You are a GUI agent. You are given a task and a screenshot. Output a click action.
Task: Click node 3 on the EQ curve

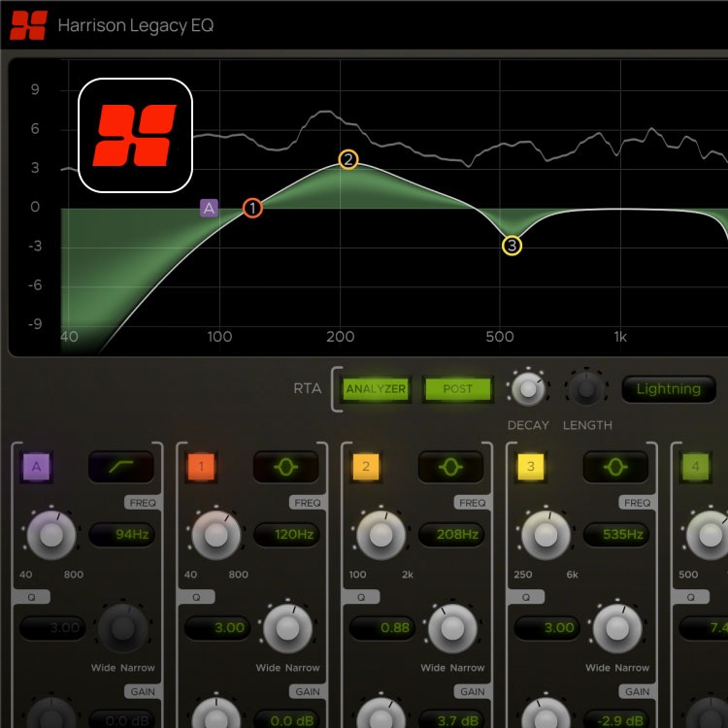512,246
